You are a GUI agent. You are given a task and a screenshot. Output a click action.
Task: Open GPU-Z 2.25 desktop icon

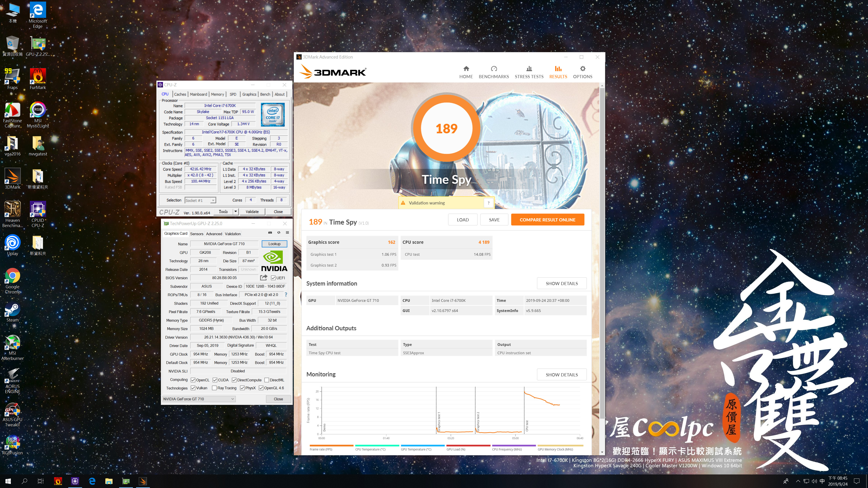38,46
